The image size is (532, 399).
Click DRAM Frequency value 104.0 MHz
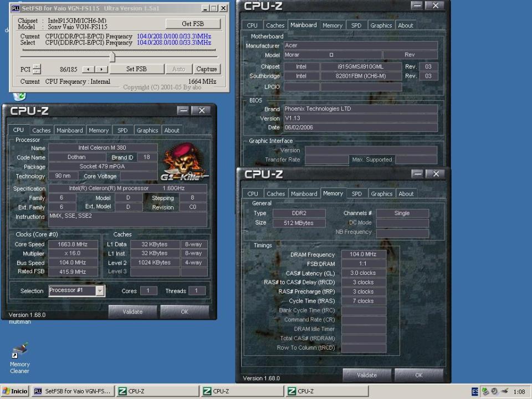click(x=364, y=254)
